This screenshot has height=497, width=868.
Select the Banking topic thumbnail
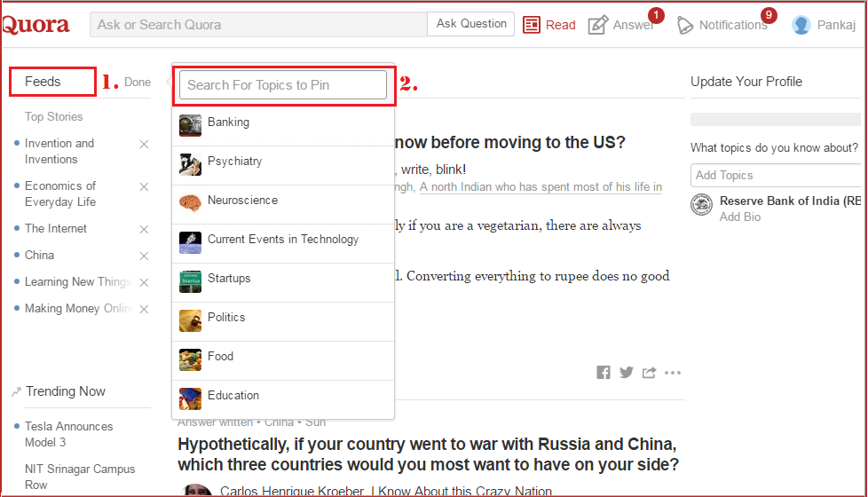click(x=190, y=126)
